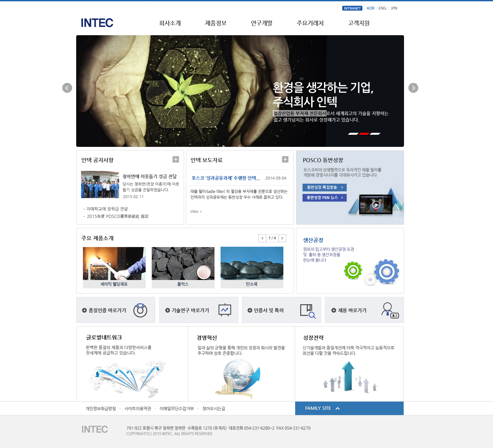Open the 제품정보 menu

216,23
